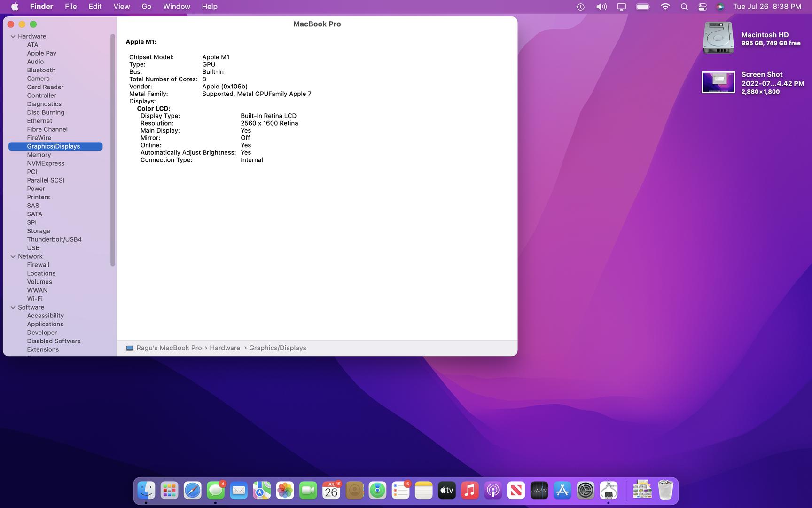
Task: Select NVMExpress in the sidebar
Action: (55, 163)
